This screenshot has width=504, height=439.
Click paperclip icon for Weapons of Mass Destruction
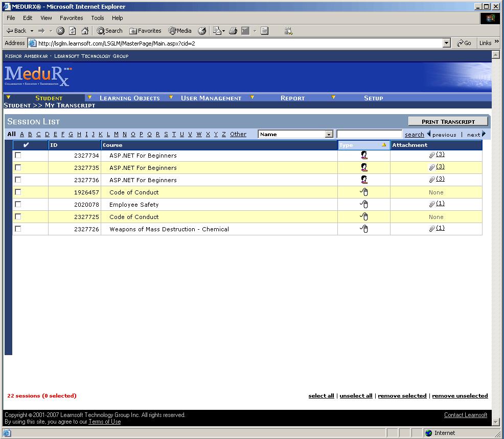[x=432, y=229]
